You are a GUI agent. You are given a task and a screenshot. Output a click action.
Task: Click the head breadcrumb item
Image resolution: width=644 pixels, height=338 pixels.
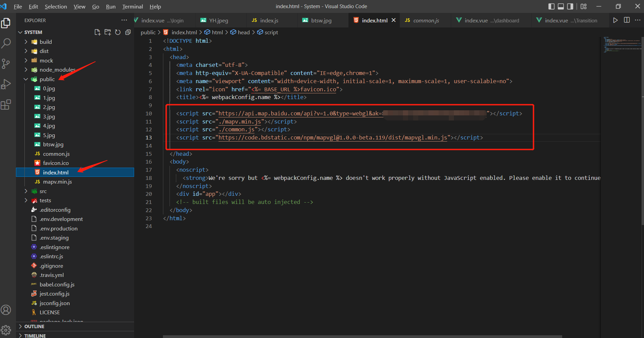click(x=243, y=32)
